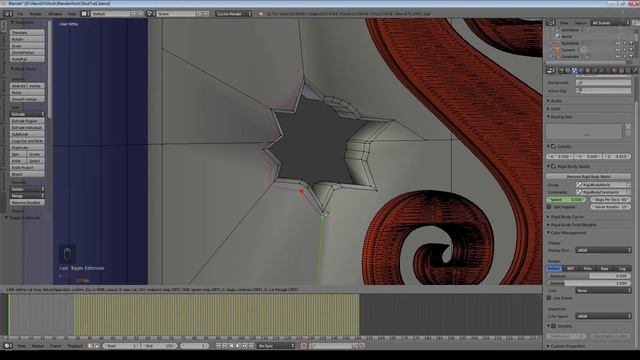This screenshot has width=640, height=360.
Task: Open the Scene properties tab icon
Action: click(575, 71)
